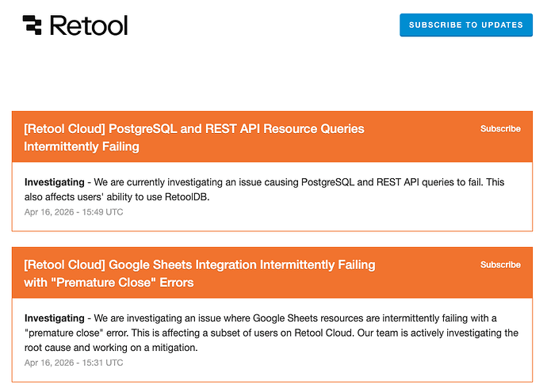Click the Retool wordmark text
Viewport: 547px width, 392px height.
[88, 25]
